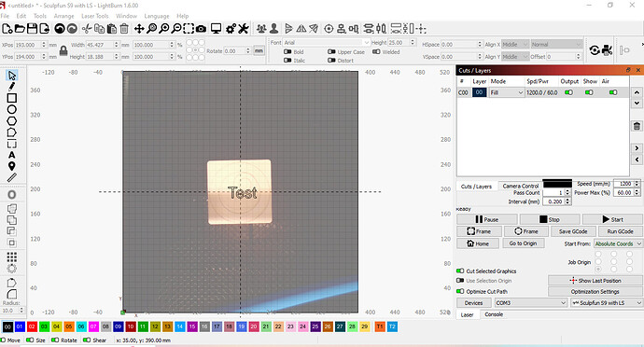Open the Align X Middle dropdown

(514, 44)
